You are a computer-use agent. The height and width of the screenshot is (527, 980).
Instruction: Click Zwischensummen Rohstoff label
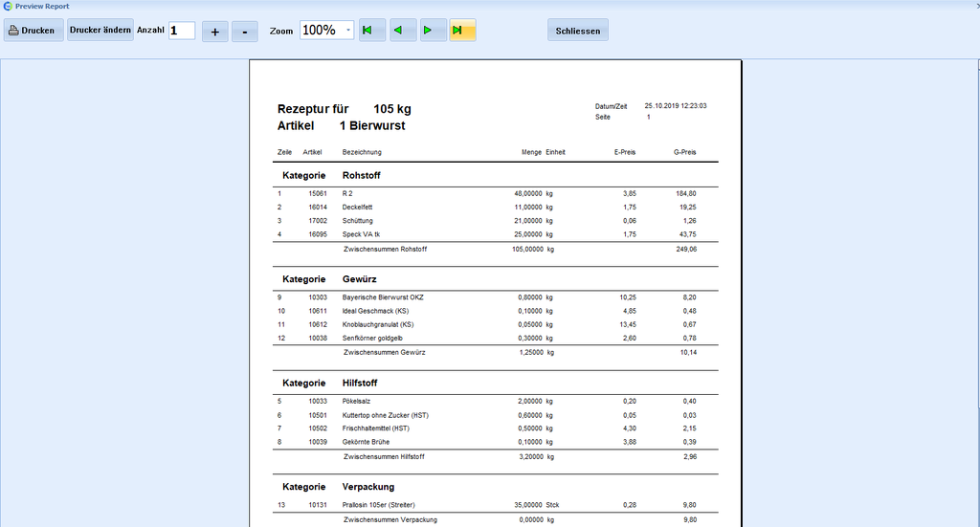(385, 249)
